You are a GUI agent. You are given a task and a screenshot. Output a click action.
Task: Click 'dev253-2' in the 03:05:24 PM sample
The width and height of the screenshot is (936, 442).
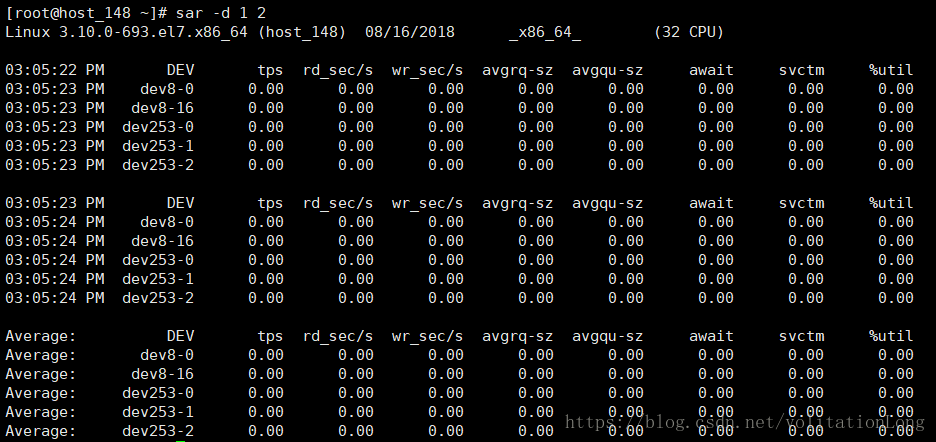click(158, 297)
